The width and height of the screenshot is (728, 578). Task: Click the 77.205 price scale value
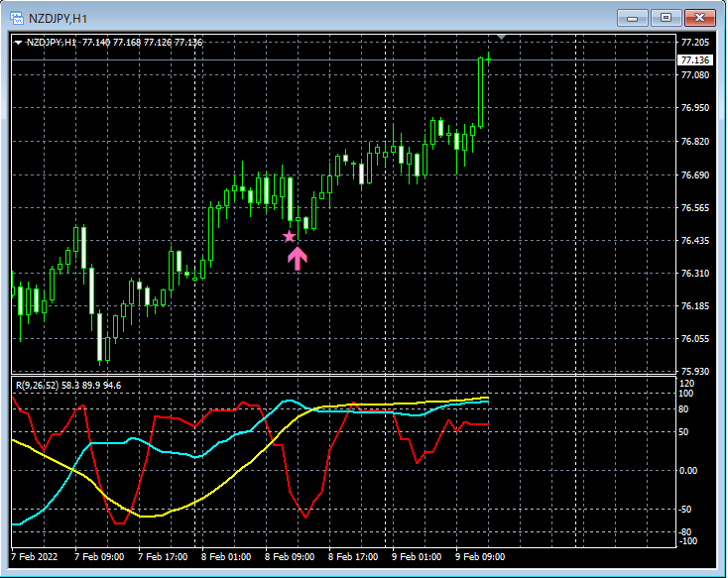click(695, 43)
